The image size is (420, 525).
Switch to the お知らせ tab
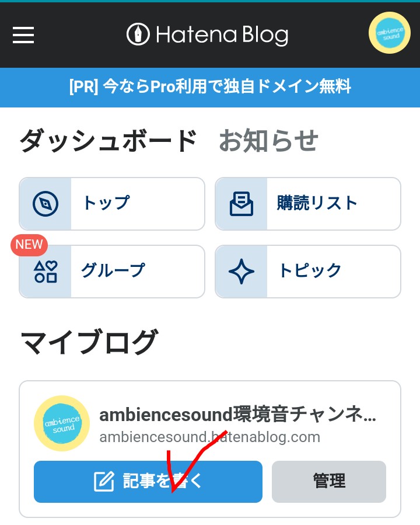click(268, 140)
